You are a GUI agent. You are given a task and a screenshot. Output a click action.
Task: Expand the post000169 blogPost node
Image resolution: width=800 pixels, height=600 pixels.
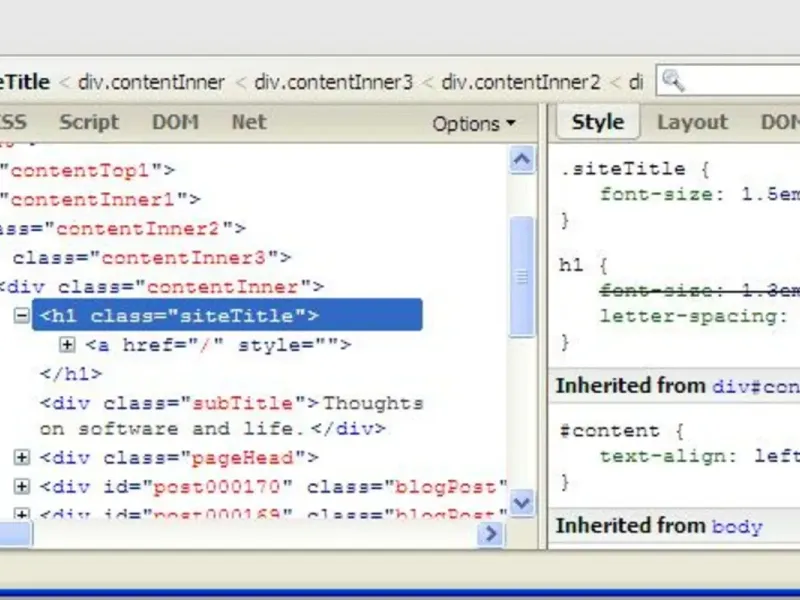21,513
